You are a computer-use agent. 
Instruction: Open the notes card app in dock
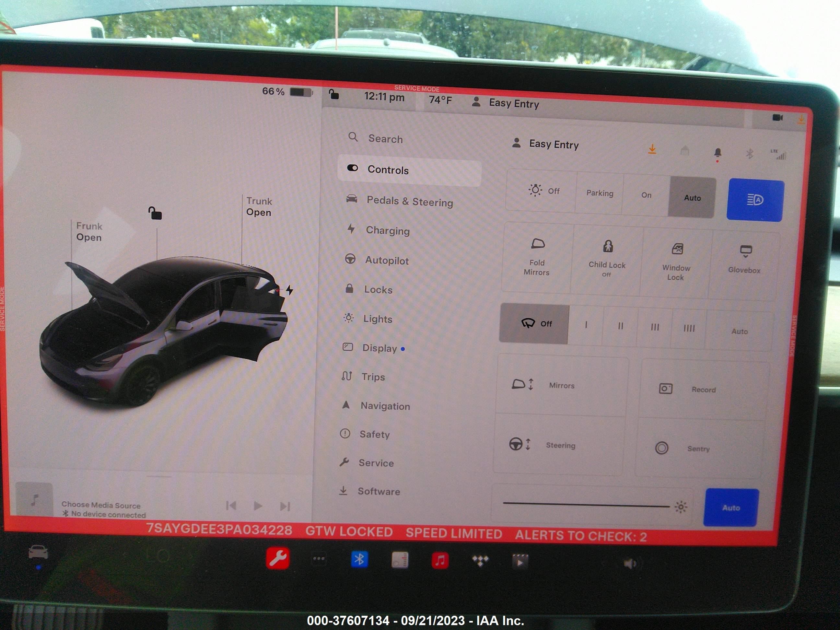[400, 560]
